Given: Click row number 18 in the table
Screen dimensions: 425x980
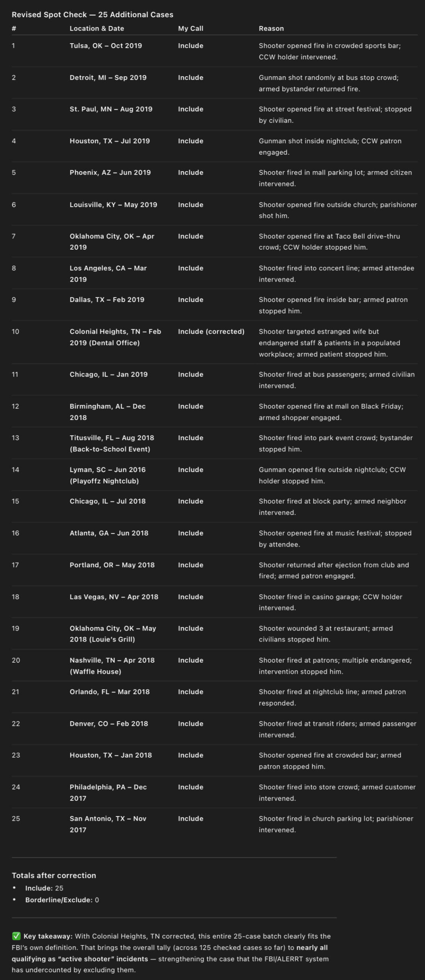Looking at the screenshot, I should coord(15,596).
